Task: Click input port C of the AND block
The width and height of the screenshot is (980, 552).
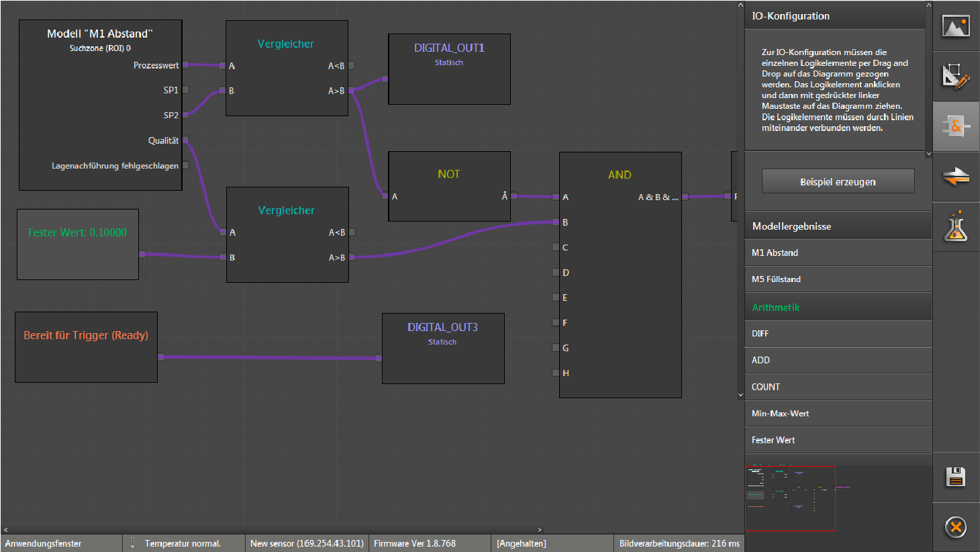Action: pyautogui.click(x=556, y=247)
